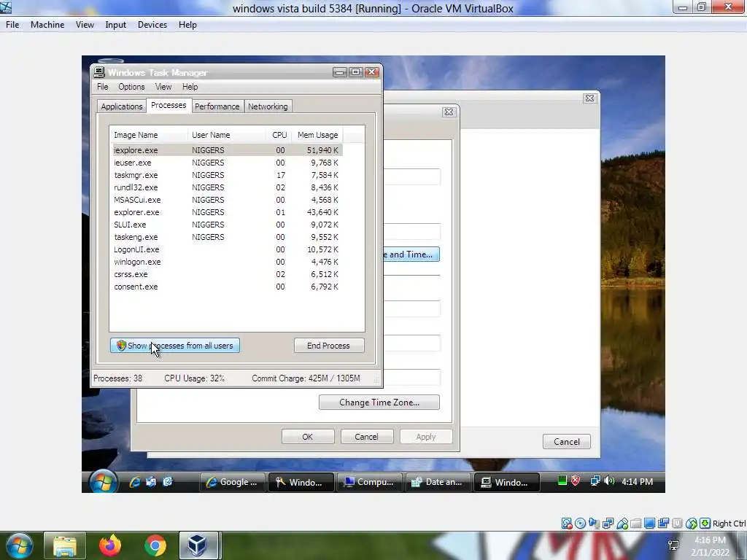Open the Vista guest Start orb
Image resolution: width=747 pixels, height=560 pixels.
click(x=103, y=481)
